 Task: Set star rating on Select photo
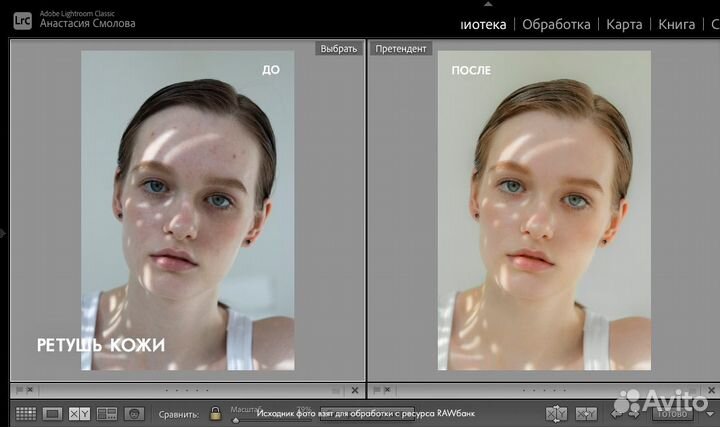point(186,390)
